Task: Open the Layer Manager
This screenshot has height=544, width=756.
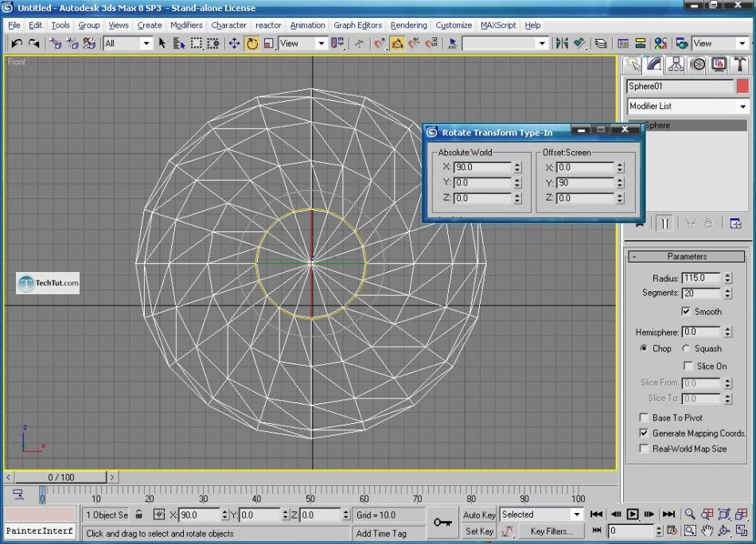Action: 601,44
